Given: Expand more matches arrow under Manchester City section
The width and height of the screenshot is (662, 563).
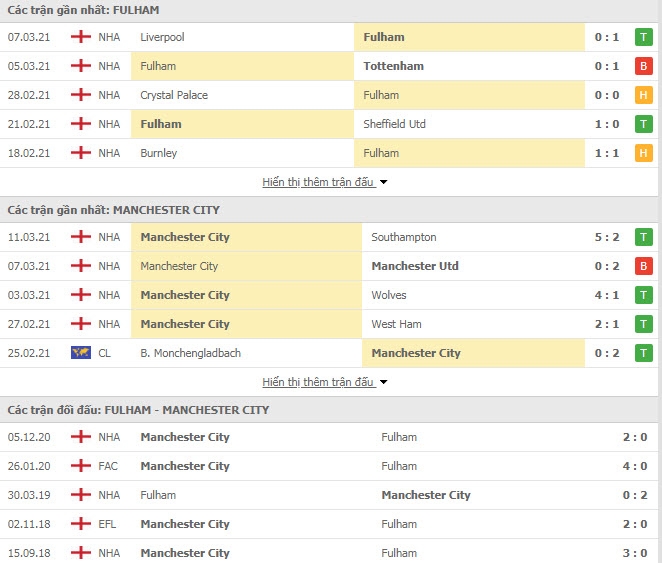Looking at the screenshot, I should (x=383, y=383).
